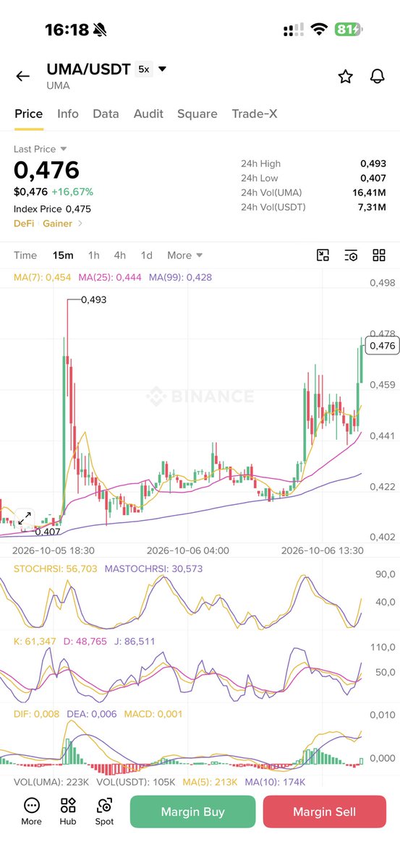
Task: Tap the DeFi tag link
Action: 24,224
